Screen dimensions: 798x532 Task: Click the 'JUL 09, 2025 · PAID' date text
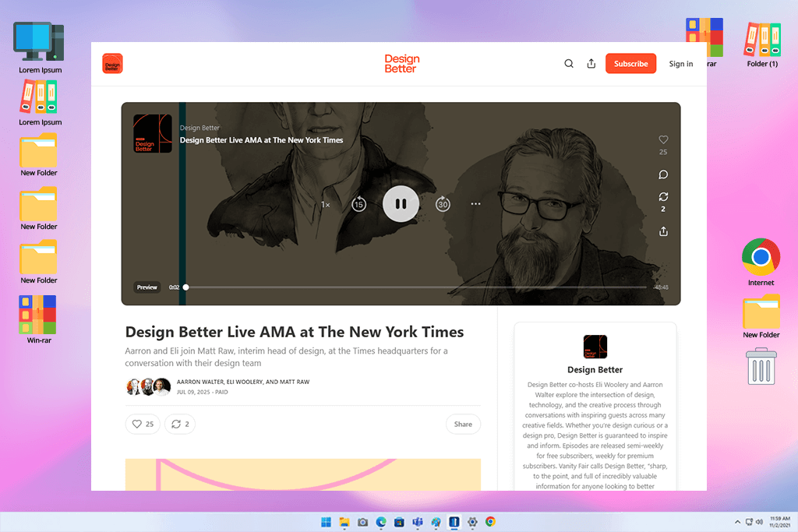(202, 392)
